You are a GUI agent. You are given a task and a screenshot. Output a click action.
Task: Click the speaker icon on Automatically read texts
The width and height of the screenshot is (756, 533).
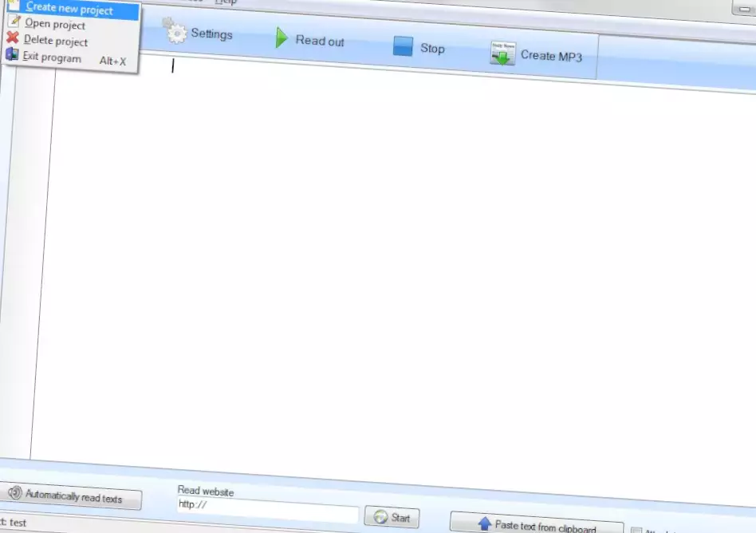pyautogui.click(x=14, y=493)
